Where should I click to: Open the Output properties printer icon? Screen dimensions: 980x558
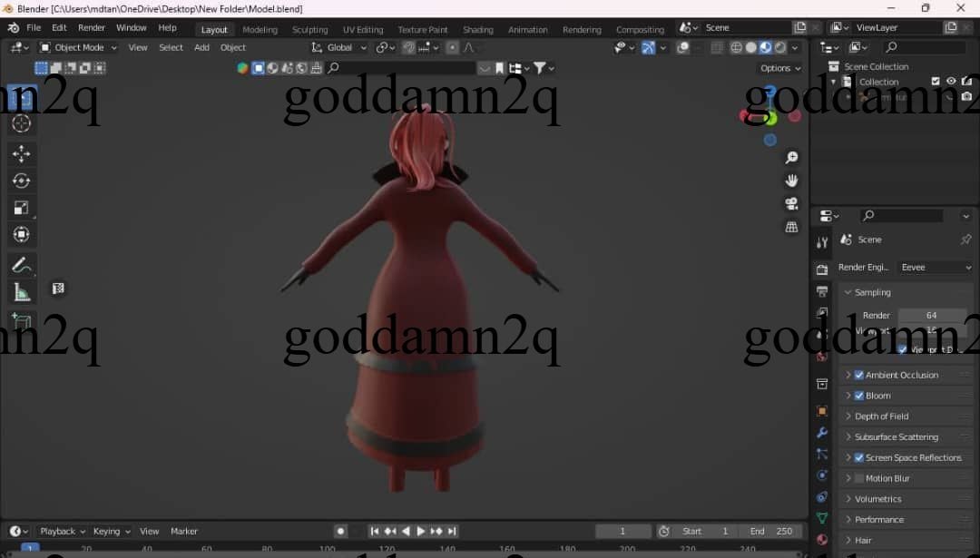[822, 291]
